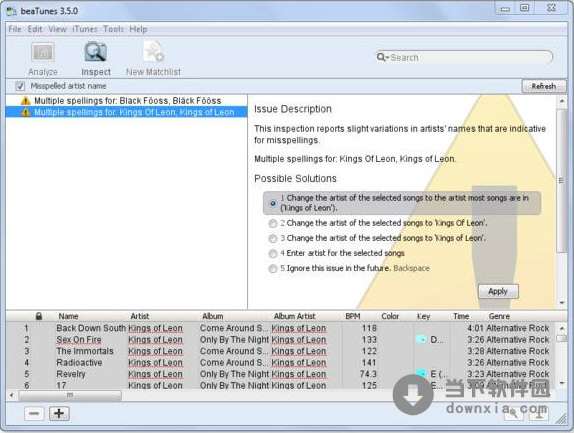Click scroll-up arrow of the song table
574x433 pixels.
562,328
